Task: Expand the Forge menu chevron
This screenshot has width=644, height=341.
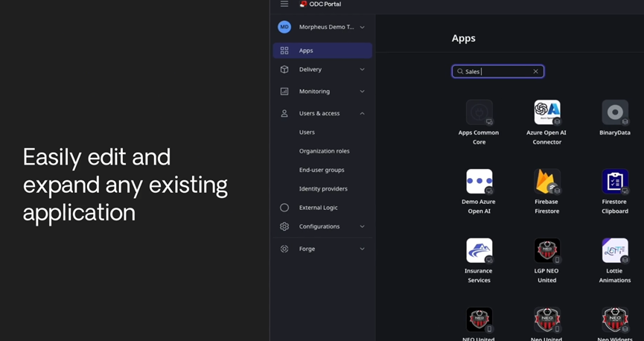Action: point(363,249)
